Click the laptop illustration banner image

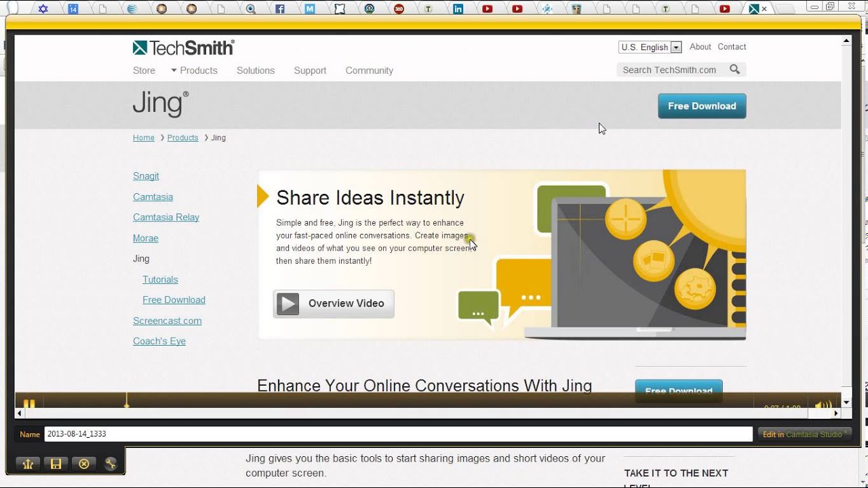coord(635,268)
